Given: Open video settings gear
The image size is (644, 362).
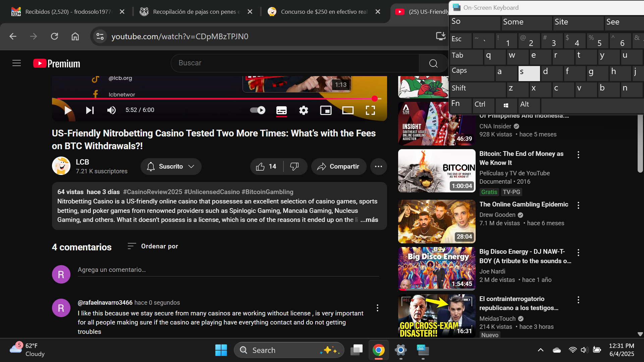Looking at the screenshot, I should [x=304, y=110].
